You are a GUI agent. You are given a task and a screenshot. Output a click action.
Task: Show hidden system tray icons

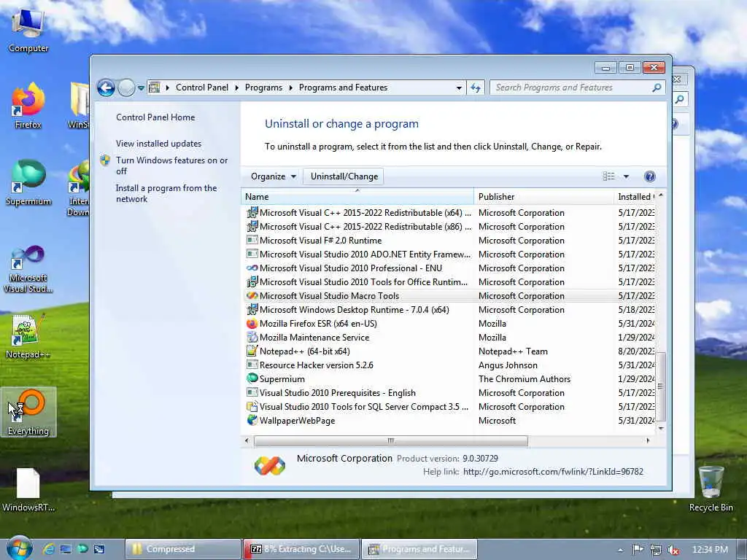point(620,550)
